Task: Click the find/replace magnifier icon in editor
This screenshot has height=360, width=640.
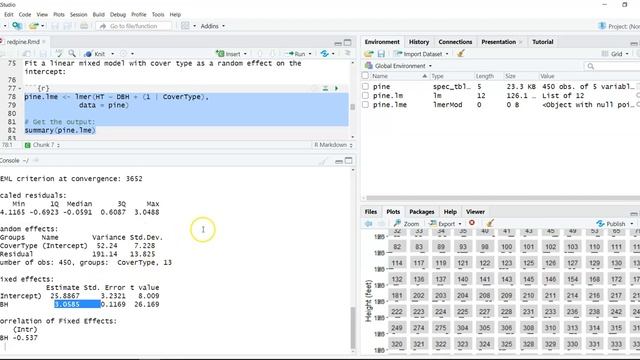Action: pos(72,53)
